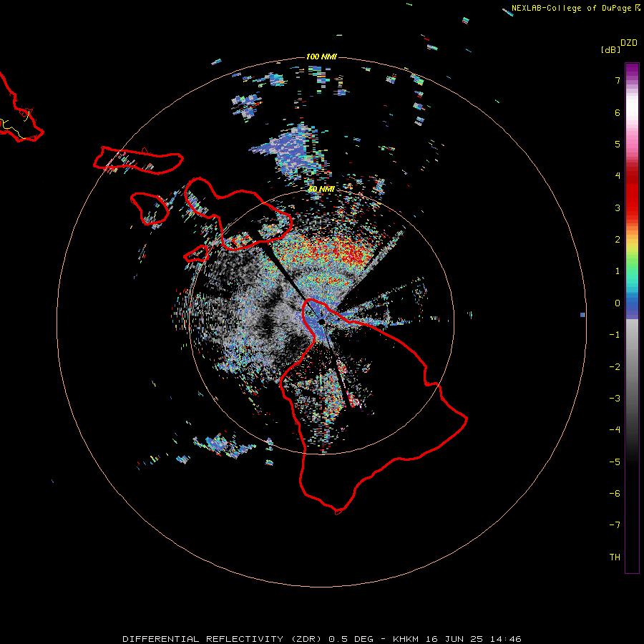Click the TH label on the color scale

click(615, 557)
